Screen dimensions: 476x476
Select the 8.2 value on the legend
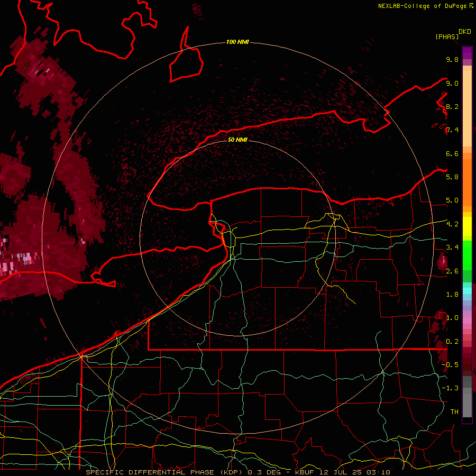(452, 106)
